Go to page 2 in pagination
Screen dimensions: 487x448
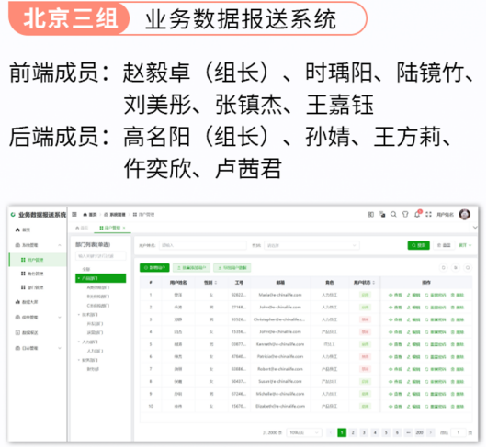point(353,432)
